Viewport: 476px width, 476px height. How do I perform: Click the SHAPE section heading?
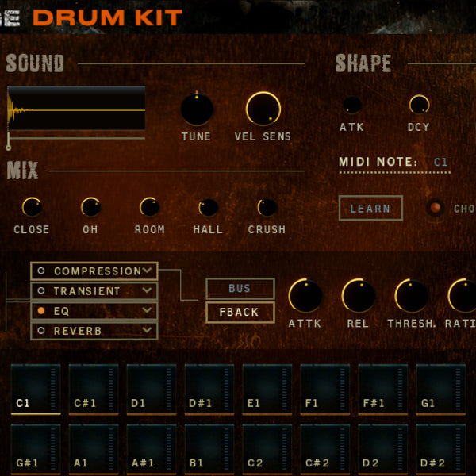click(363, 63)
